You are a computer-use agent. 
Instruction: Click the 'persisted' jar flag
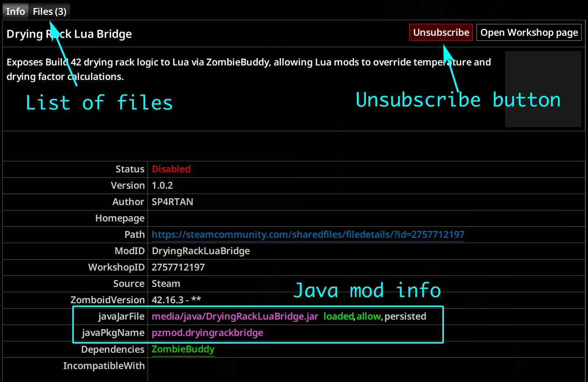(x=405, y=317)
